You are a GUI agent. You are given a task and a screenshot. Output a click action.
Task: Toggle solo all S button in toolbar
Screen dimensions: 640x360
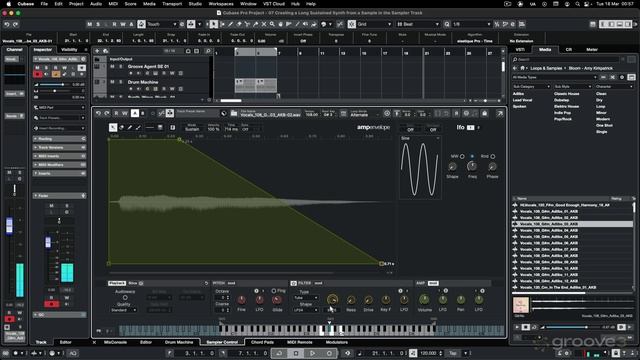click(x=98, y=24)
